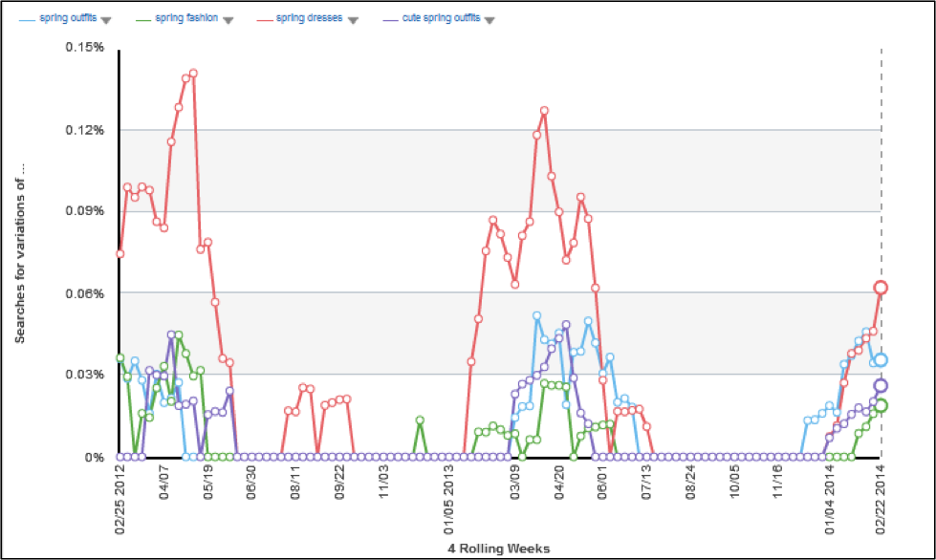This screenshot has height=560, width=936.
Task: Click the 4 Rolling Weeks axis title
Action: pyautogui.click(x=499, y=549)
